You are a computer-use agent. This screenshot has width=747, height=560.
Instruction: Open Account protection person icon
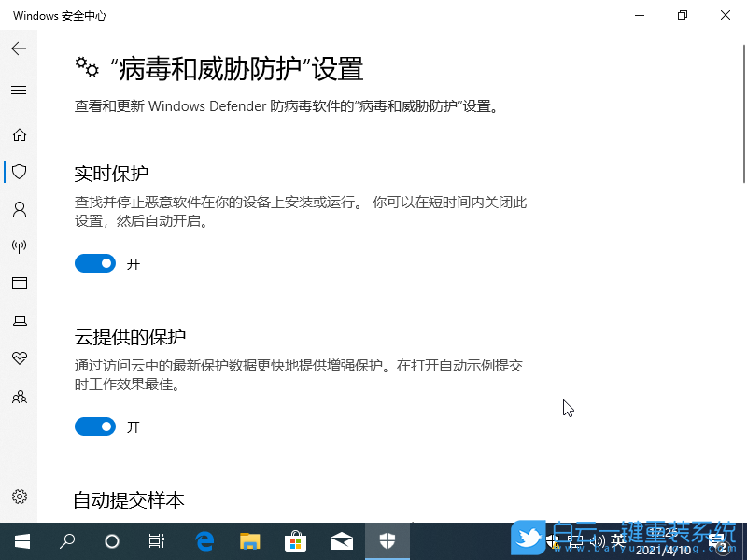coord(19,209)
